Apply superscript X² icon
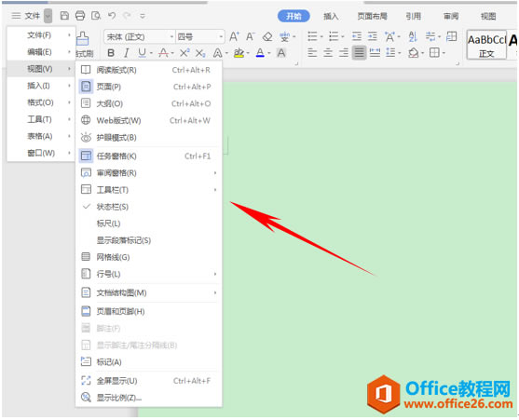 [x=184, y=53]
